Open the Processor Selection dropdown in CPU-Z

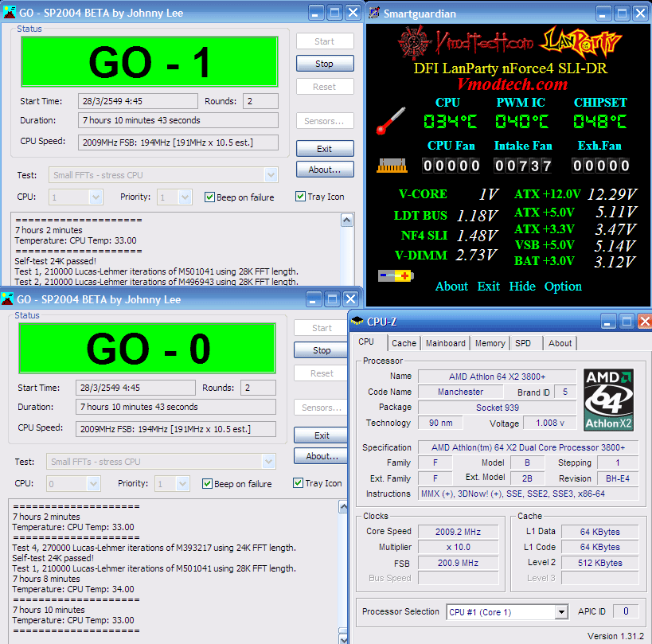[561, 611]
